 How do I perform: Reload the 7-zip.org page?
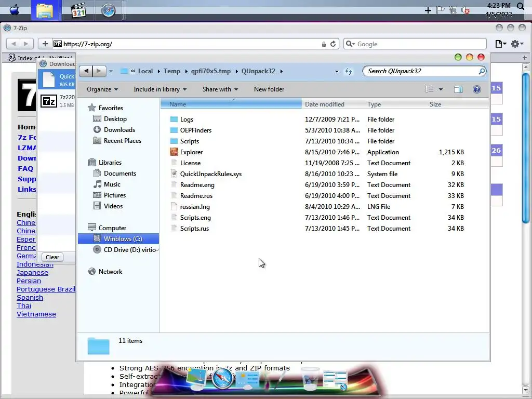tap(333, 44)
